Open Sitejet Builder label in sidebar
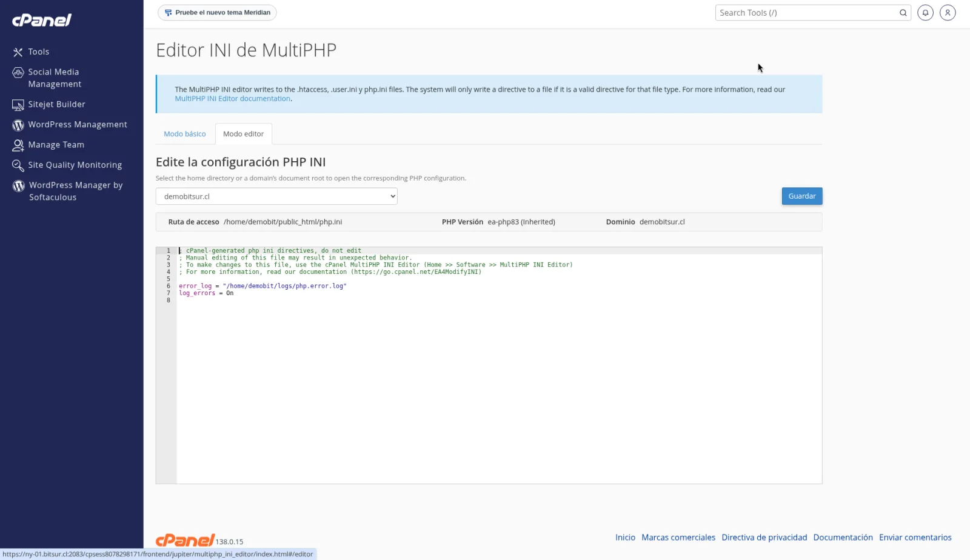The height and width of the screenshot is (560, 970). click(x=56, y=105)
